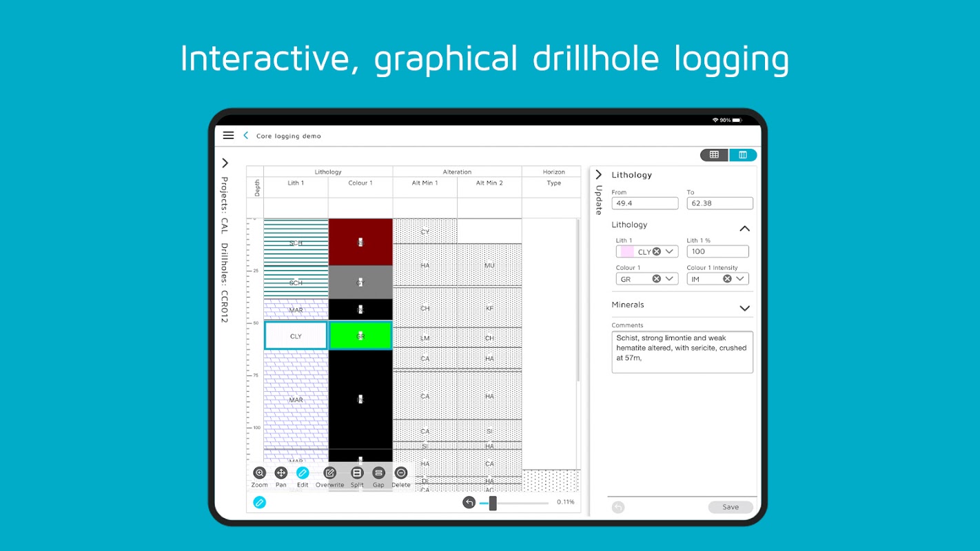Screen dimensions: 980x551
Task: Edit the Lith 1 % field
Action: (717, 251)
